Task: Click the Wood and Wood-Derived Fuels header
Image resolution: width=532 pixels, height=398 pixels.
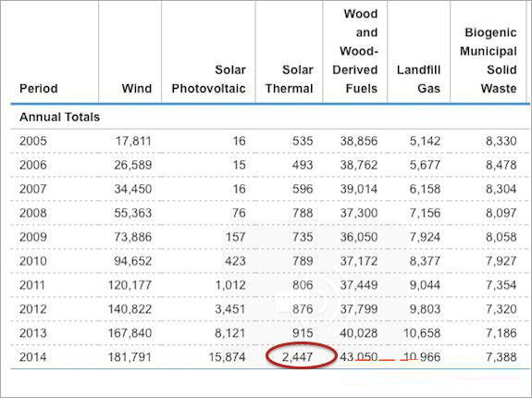Action: pos(355,51)
